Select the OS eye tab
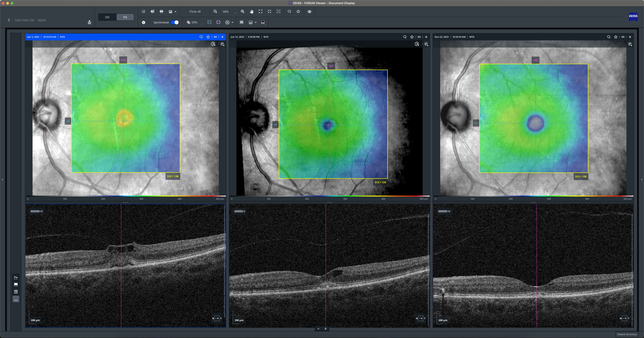Viewport: 644px width, 338px height. coord(125,17)
